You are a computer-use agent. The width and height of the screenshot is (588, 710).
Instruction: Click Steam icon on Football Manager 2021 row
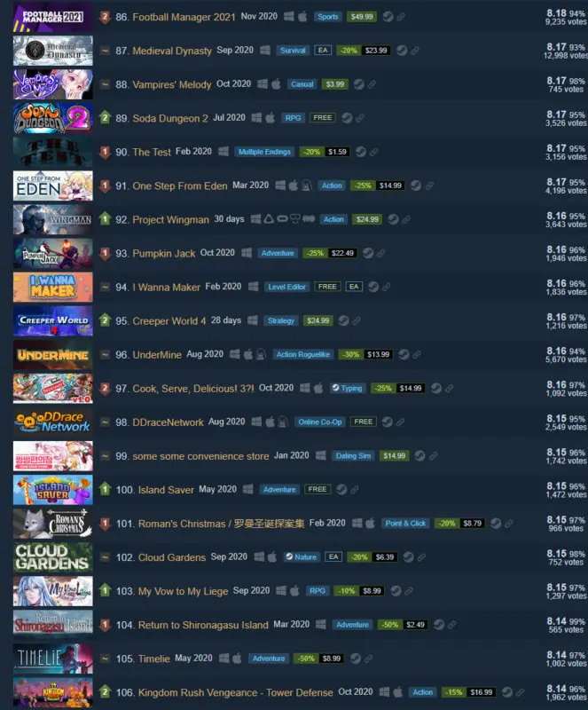(x=388, y=17)
